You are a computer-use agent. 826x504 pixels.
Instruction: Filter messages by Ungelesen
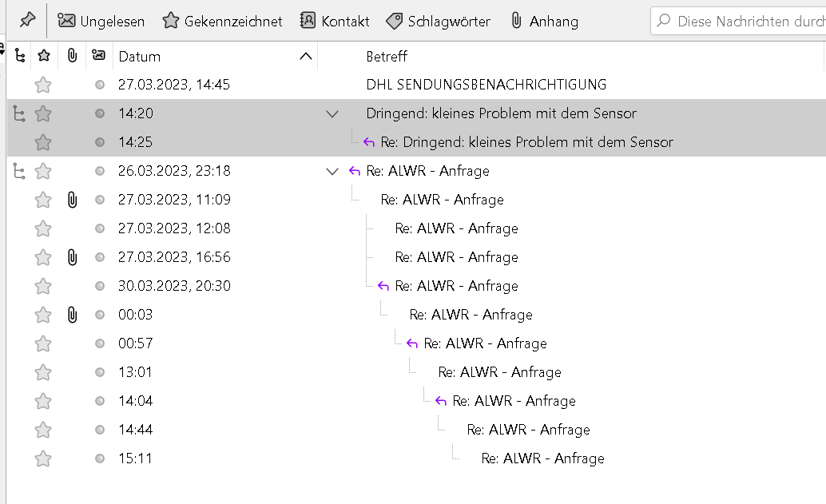[101, 22]
